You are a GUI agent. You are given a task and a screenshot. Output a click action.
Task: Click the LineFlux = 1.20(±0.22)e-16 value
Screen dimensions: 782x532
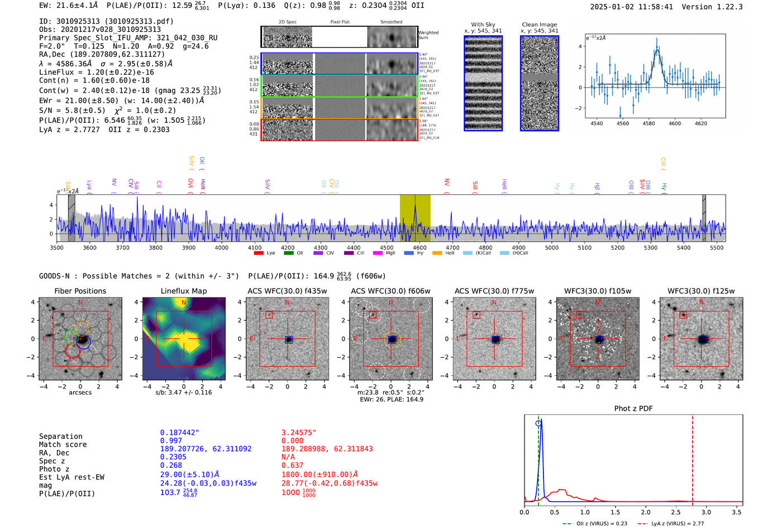(x=97, y=72)
